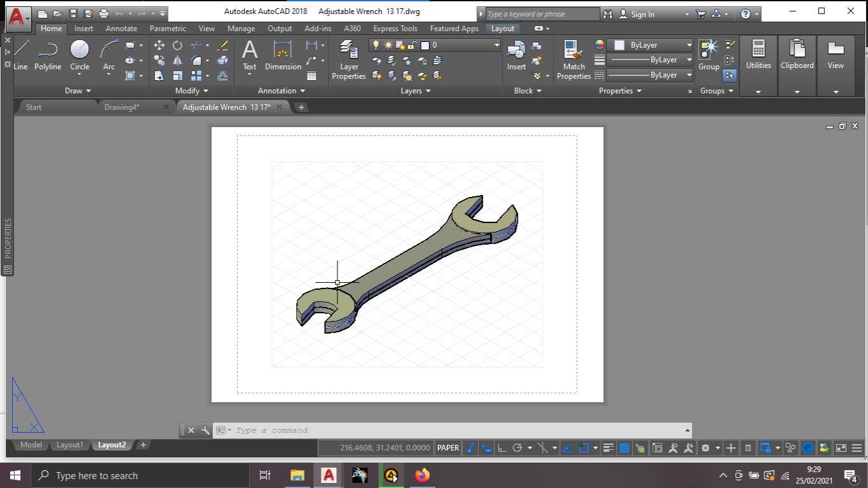Expand the Draw panel dropdown
Image resolution: width=868 pixels, height=488 pixels.
(x=78, y=91)
